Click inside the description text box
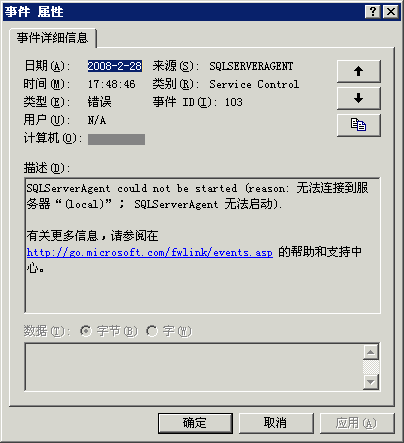Viewport: 404px width, 443px height. 202,245
